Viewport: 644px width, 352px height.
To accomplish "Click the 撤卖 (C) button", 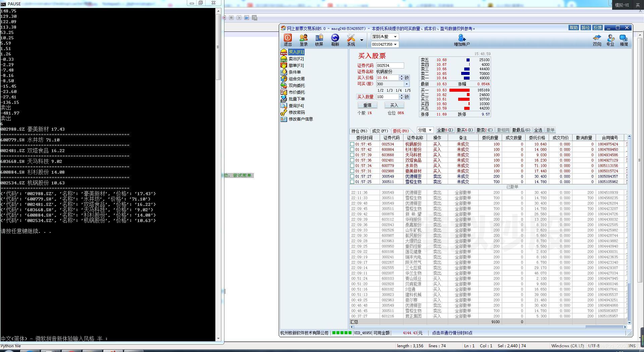I will point(485,130).
